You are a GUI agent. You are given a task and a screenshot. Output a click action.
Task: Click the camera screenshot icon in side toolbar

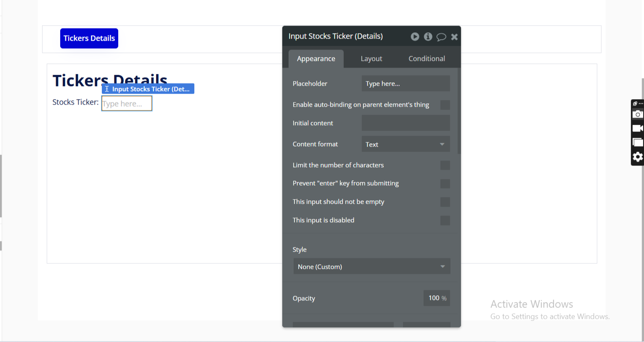[x=638, y=114]
